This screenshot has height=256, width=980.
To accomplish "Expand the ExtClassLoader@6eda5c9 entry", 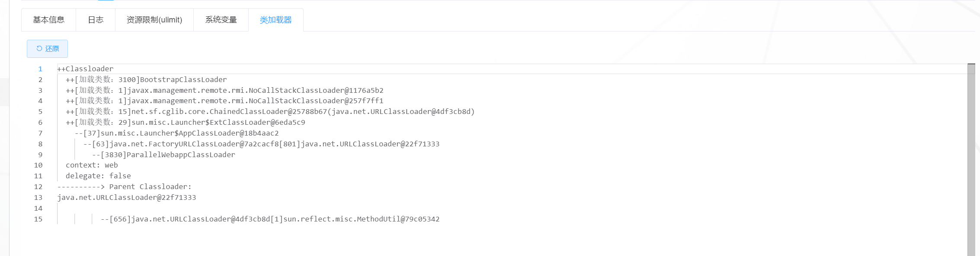I will click(x=186, y=122).
